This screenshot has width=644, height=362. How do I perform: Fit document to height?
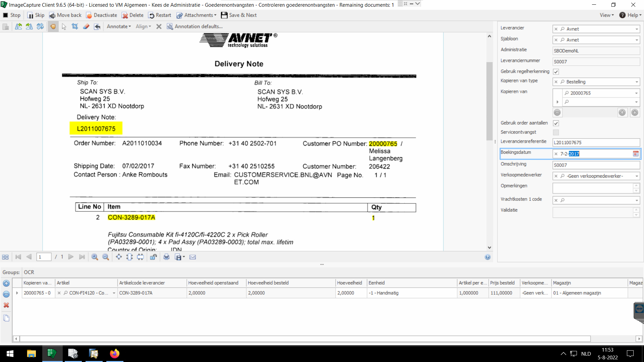(x=129, y=257)
